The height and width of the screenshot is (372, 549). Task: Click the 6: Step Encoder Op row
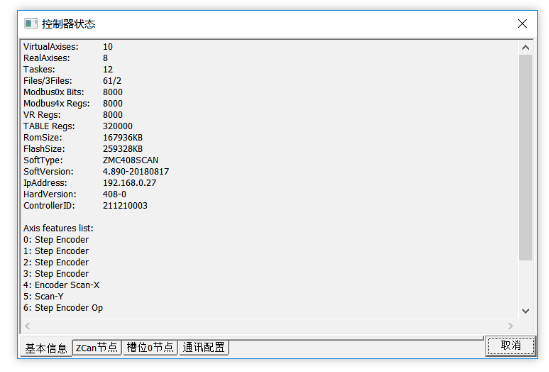tap(63, 308)
